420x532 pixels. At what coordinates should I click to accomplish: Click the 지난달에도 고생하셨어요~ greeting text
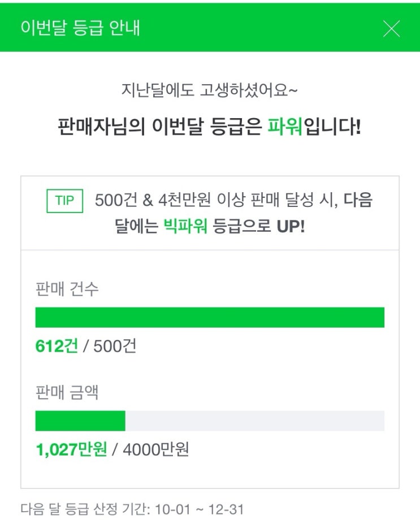click(x=209, y=90)
